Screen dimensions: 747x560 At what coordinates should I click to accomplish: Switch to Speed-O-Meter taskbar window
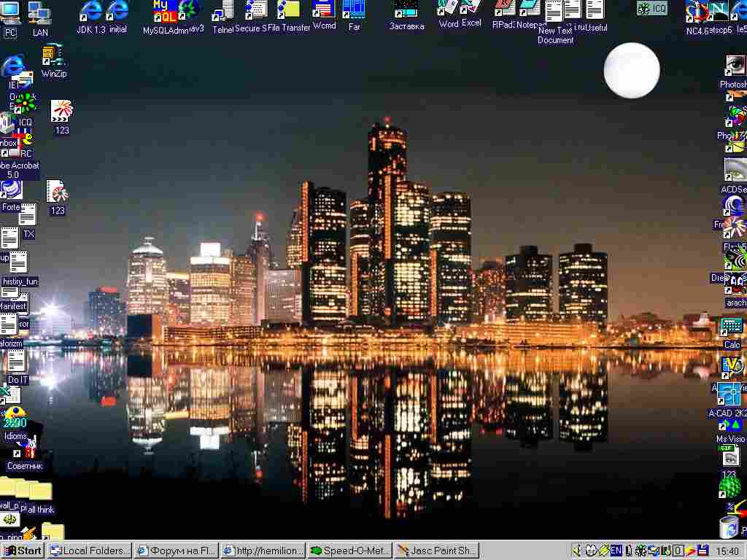coord(349,551)
